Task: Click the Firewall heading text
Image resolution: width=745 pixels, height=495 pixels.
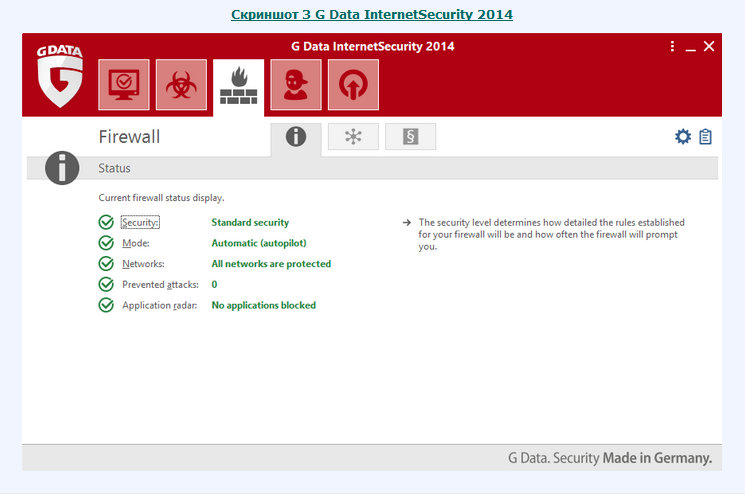Action: pyautogui.click(x=129, y=137)
